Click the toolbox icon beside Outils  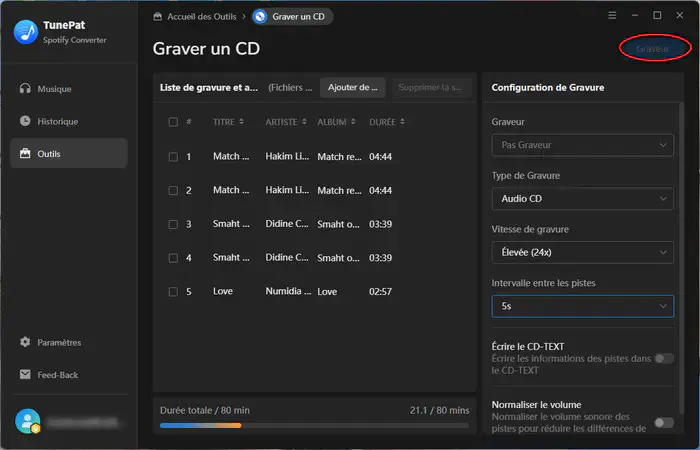click(25, 154)
